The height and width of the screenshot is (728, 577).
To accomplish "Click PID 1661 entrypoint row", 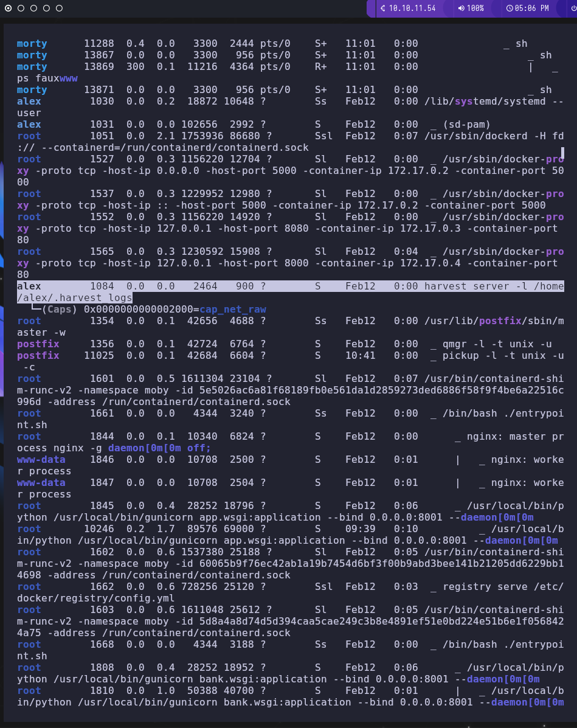I will [x=102, y=413].
